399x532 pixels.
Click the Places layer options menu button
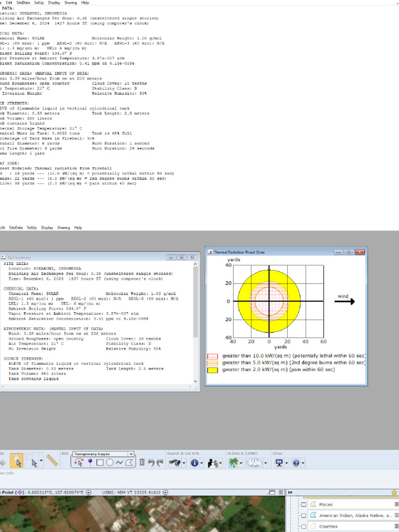tap(396, 504)
